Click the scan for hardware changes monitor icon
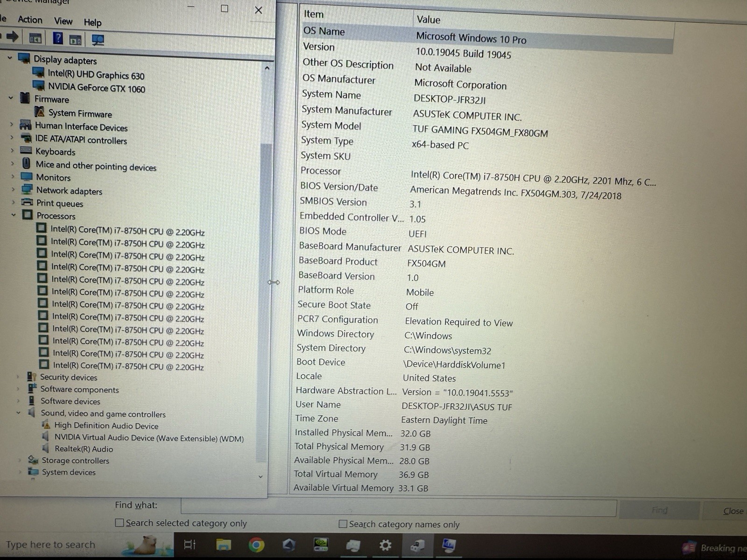This screenshot has height=560, width=747. [x=98, y=41]
